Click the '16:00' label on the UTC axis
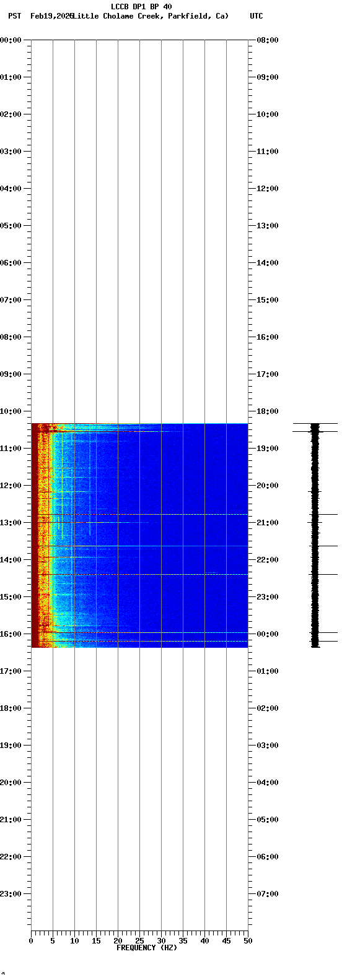The image size is (342, 980). click(268, 337)
